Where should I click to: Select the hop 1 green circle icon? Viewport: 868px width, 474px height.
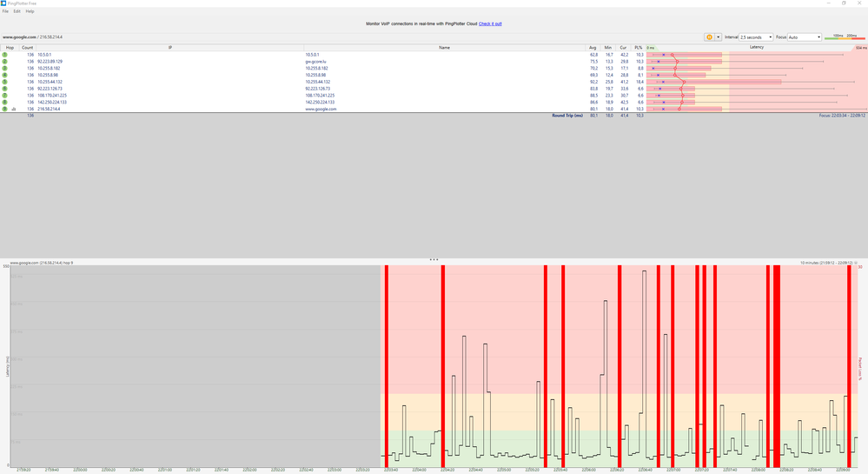coord(5,55)
